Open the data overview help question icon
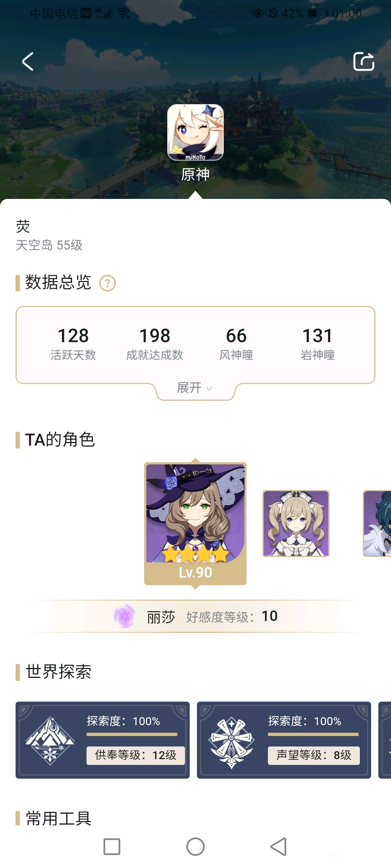 pyautogui.click(x=108, y=283)
